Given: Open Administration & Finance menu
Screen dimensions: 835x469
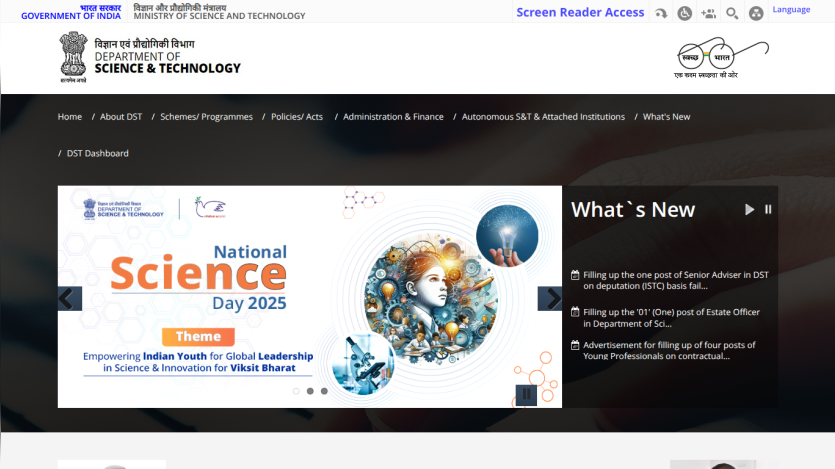Looking at the screenshot, I should pos(393,117).
